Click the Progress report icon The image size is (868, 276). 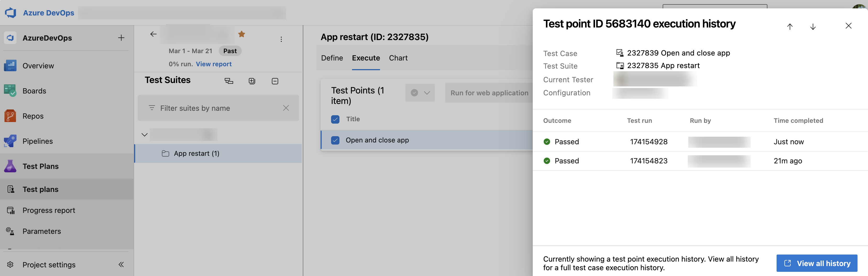(10, 210)
